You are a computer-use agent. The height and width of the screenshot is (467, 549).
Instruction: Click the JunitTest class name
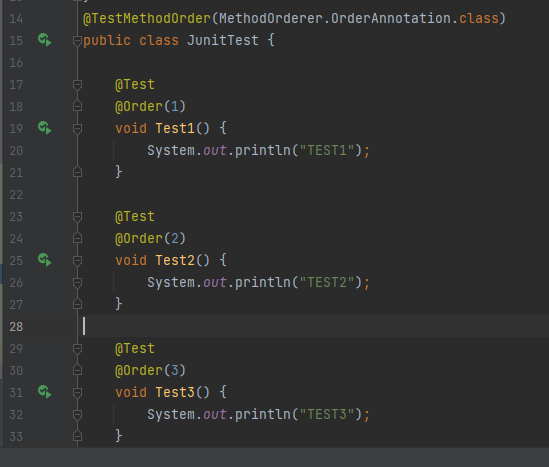[x=223, y=40]
